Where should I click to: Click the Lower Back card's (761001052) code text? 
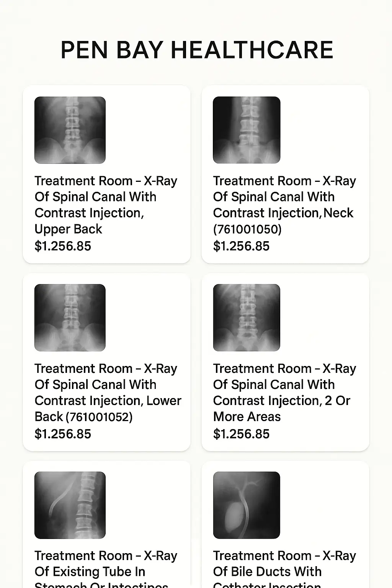[x=99, y=417]
